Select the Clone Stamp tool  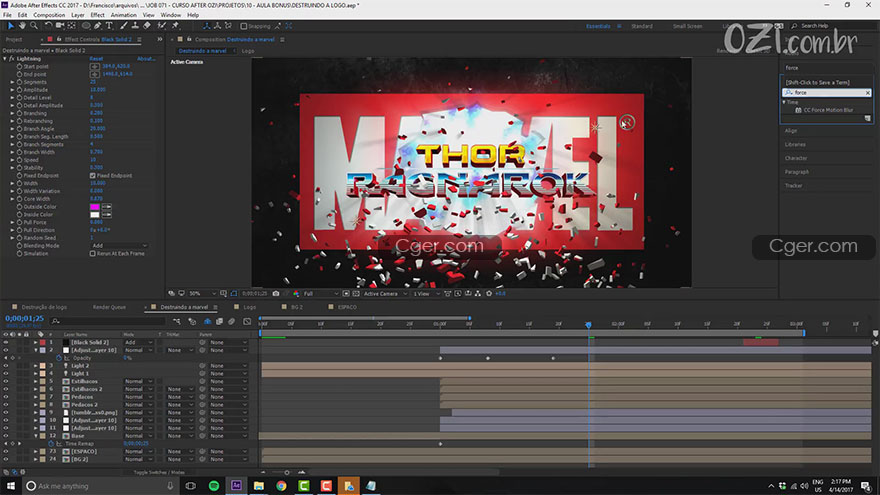(135, 26)
